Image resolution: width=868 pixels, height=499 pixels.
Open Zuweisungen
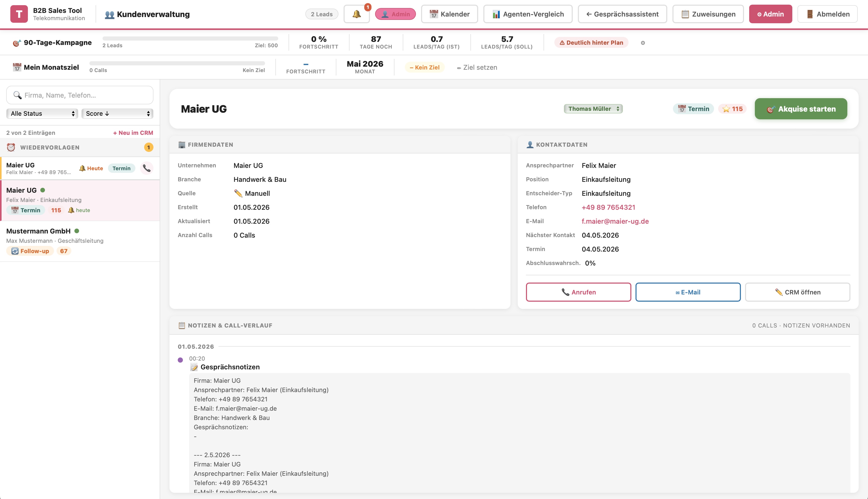[x=708, y=14]
